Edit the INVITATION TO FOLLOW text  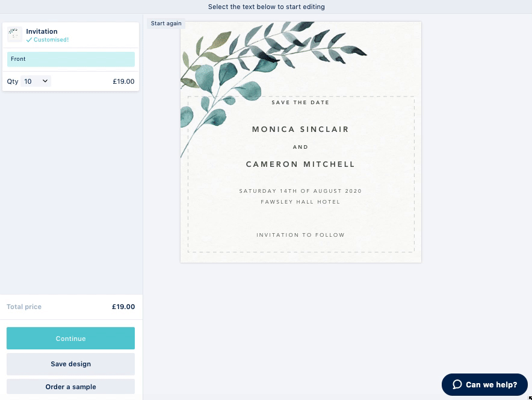(x=300, y=235)
